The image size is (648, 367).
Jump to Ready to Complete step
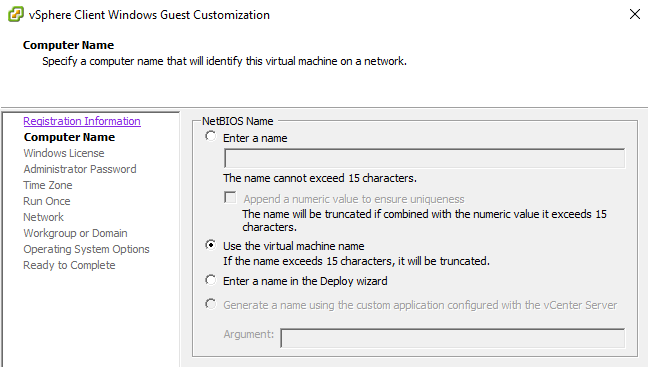tap(69, 265)
